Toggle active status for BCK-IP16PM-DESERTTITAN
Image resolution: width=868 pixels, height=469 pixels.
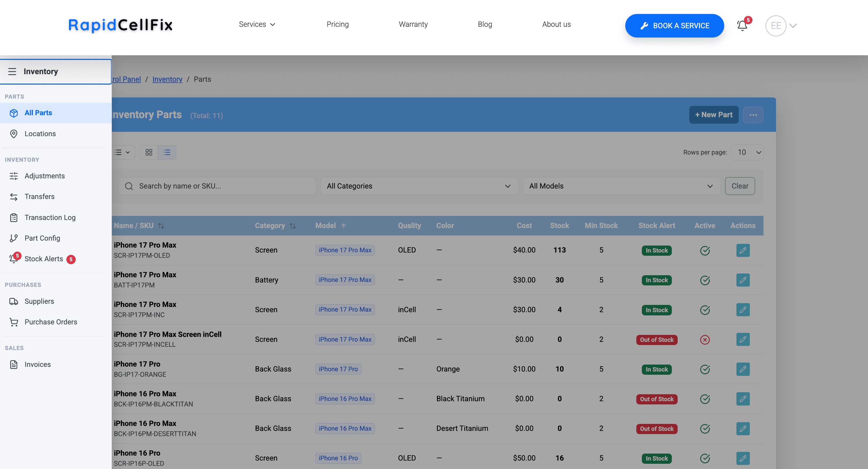[x=705, y=429]
